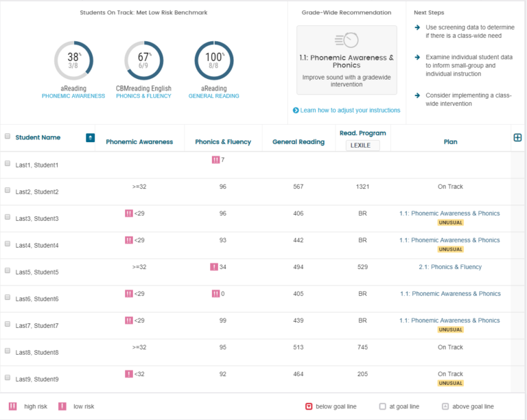This screenshot has width=527, height=420.
Task: Select the checkbox for Last2, Student2
Action: pos(8,191)
